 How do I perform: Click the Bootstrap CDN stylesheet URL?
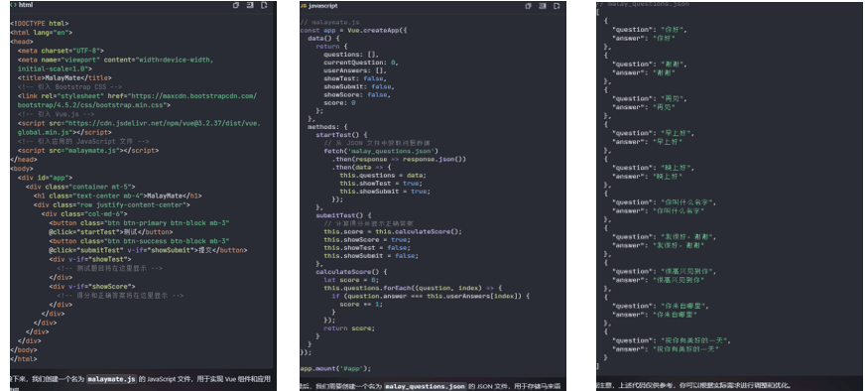point(137,100)
